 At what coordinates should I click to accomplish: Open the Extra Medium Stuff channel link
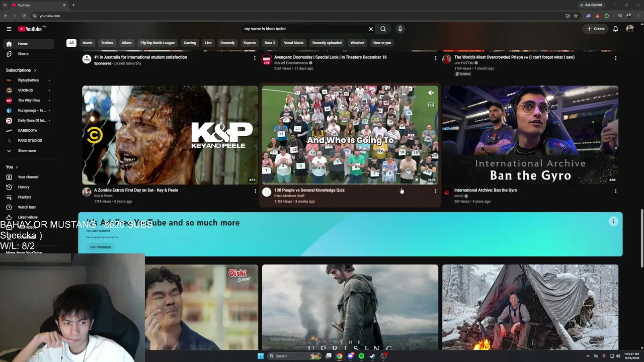[289, 196]
